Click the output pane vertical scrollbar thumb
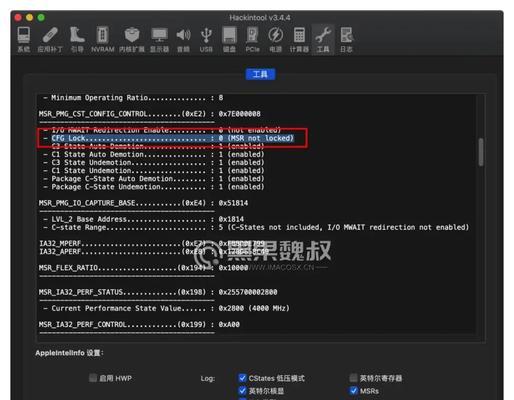The height and width of the screenshot is (400, 514). [x=481, y=152]
